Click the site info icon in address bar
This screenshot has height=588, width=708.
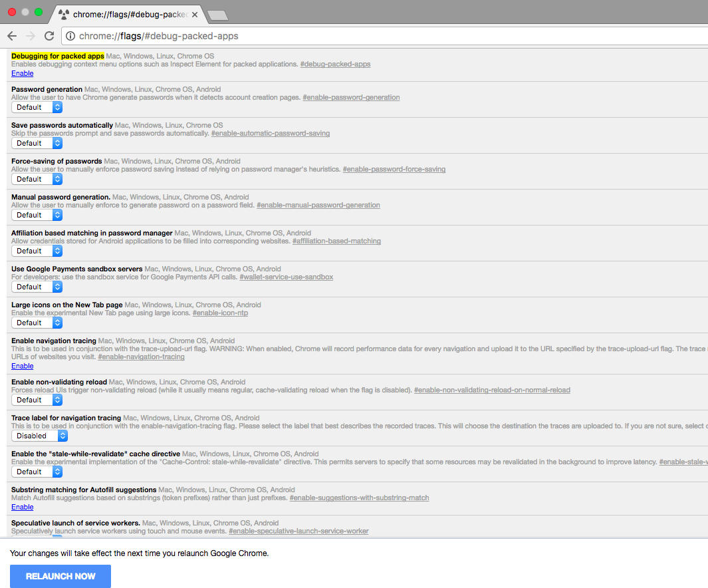[x=70, y=36]
